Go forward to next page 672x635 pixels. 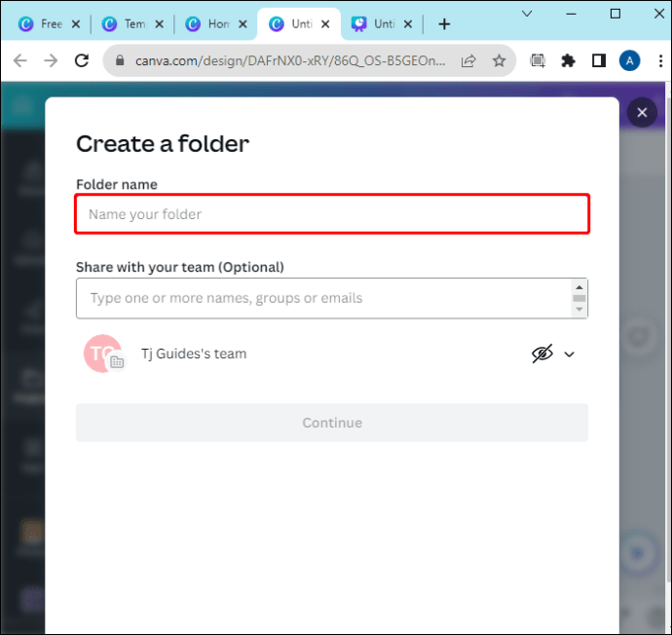pos(51,60)
